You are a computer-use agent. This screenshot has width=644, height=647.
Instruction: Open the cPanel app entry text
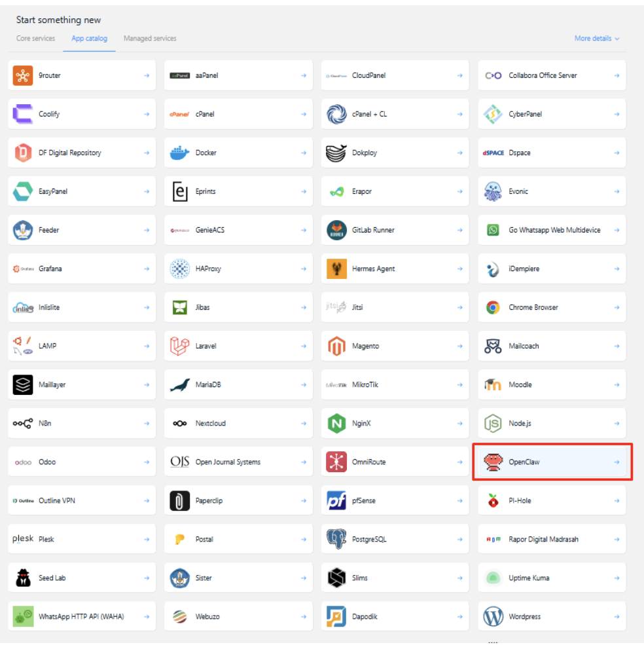pyautogui.click(x=205, y=115)
